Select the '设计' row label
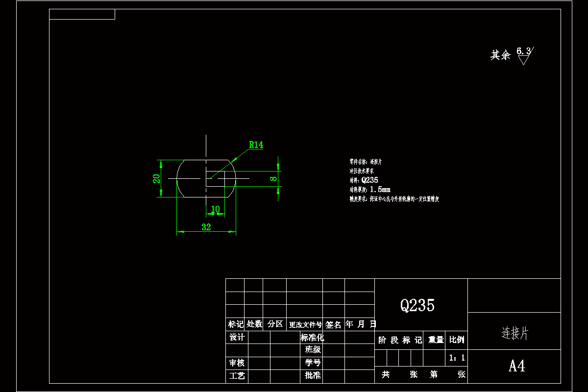 [x=237, y=337]
